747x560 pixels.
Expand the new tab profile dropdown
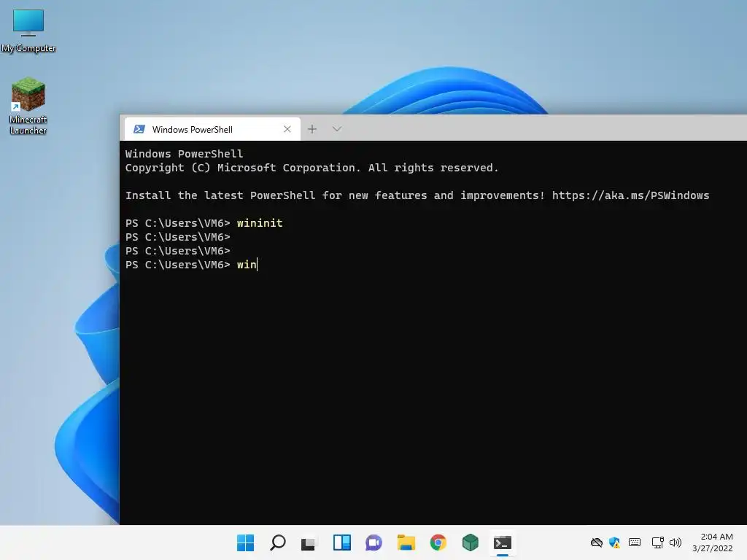(337, 129)
